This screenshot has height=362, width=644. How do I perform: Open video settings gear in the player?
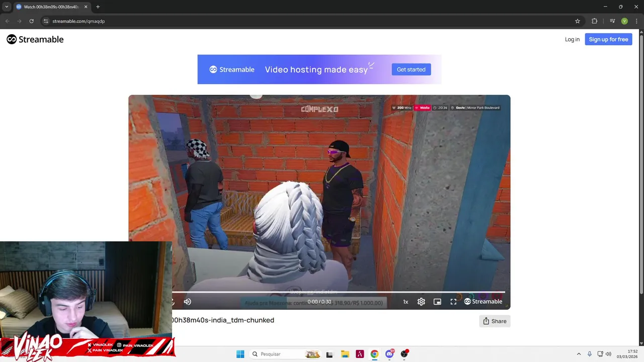point(421,302)
